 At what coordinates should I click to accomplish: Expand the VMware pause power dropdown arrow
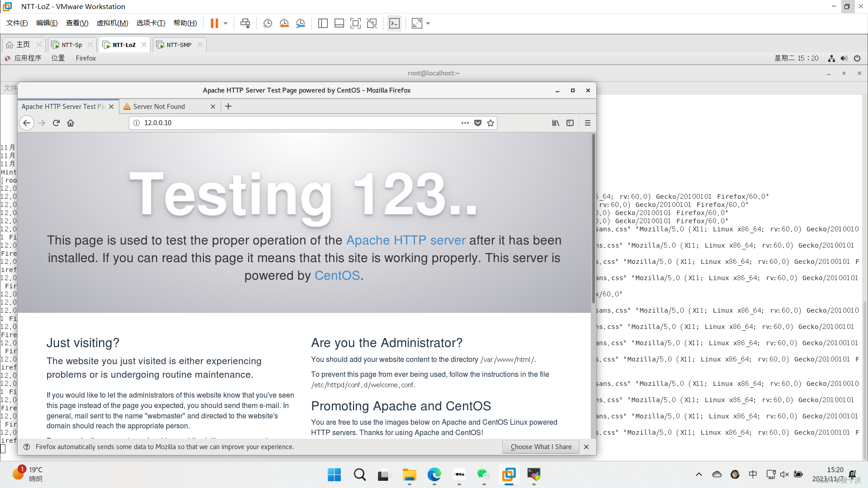226,23
